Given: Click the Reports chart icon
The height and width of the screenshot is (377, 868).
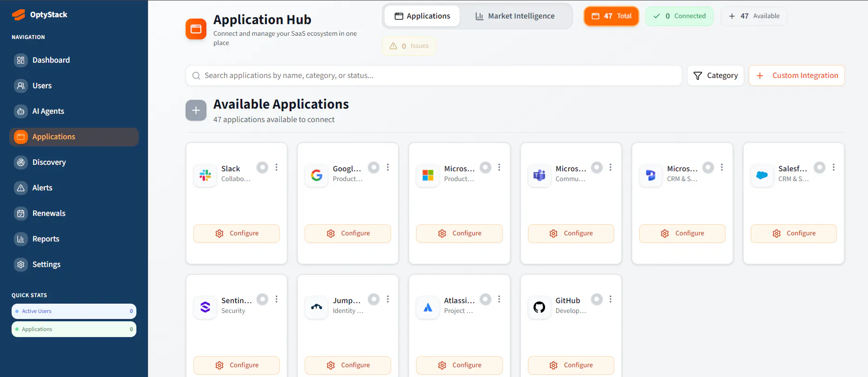Looking at the screenshot, I should [21, 239].
